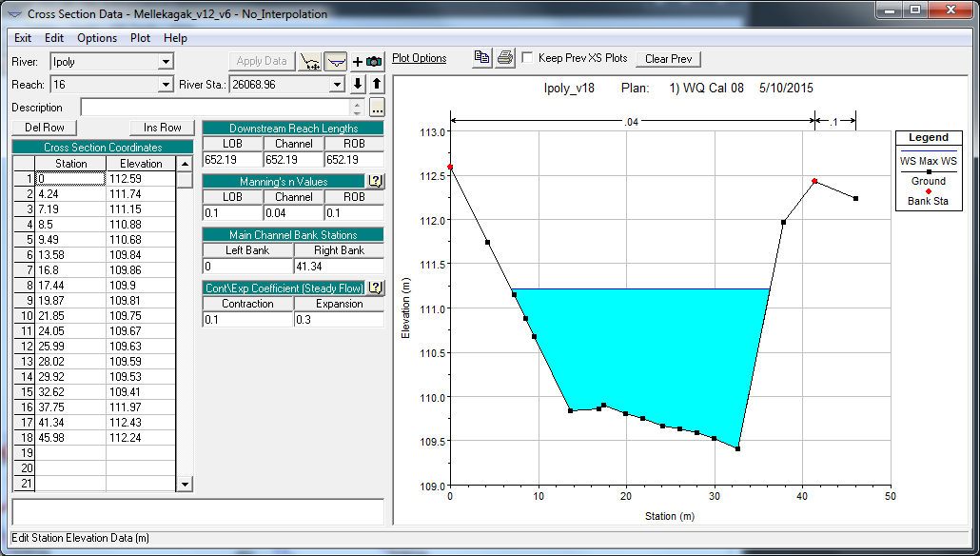Print the cross section plot

pyautogui.click(x=505, y=58)
